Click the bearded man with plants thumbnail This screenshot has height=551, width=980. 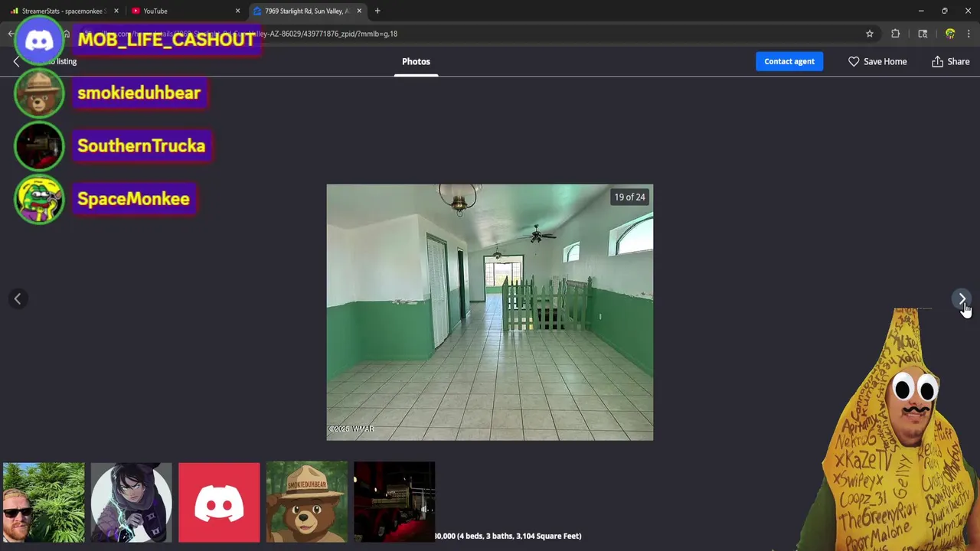44,502
